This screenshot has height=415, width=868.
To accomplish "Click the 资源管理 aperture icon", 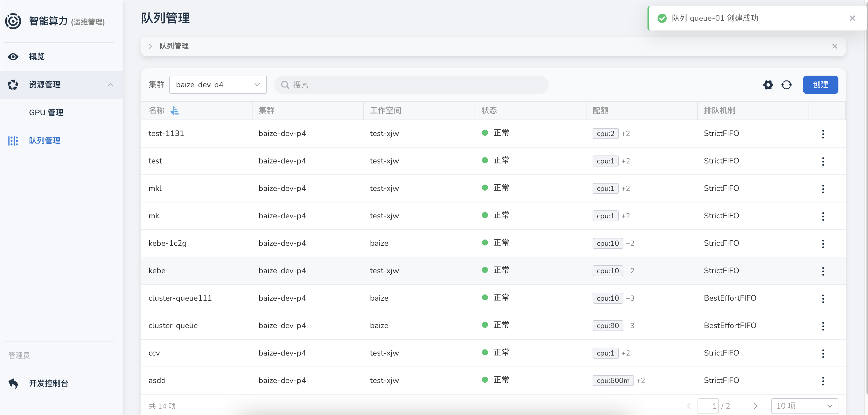I will pyautogui.click(x=13, y=84).
